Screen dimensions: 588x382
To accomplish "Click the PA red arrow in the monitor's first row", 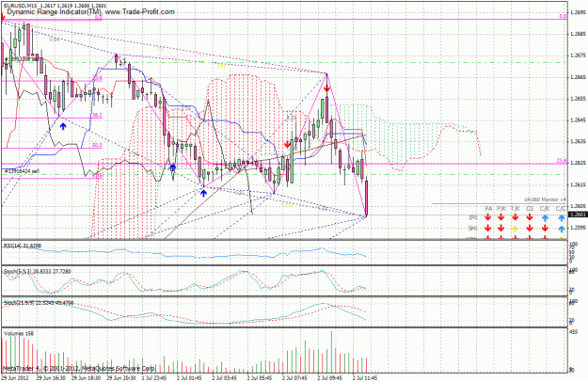I will coord(487,217).
